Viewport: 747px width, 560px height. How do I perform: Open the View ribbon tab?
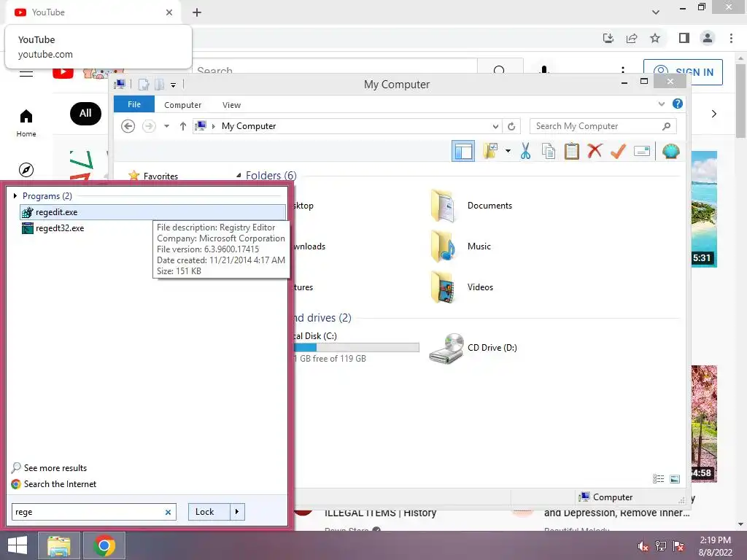tap(231, 105)
